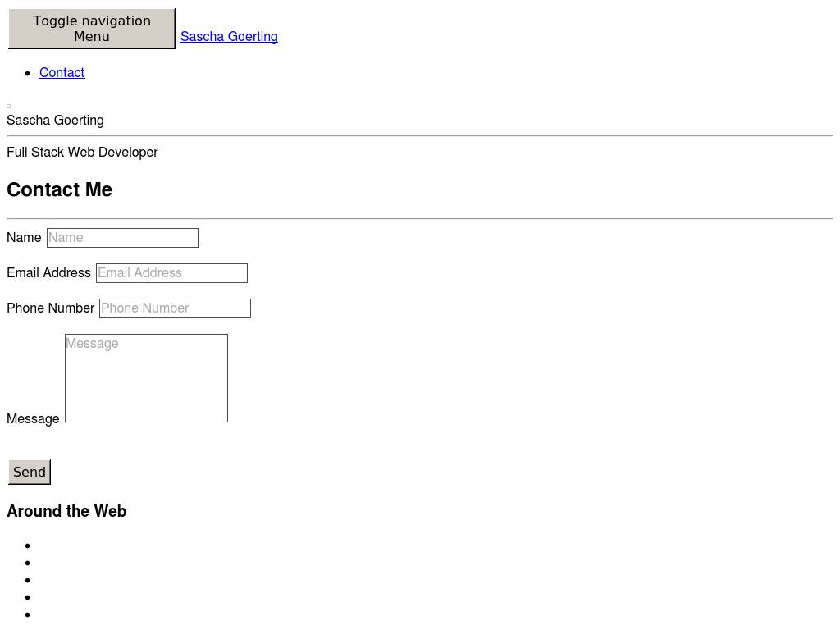Click the Toggle navigation Menu button
840x630 pixels.
click(x=92, y=29)
